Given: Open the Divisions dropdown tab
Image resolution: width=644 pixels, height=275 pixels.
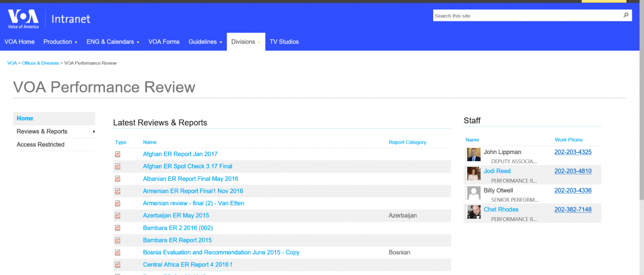Looking at the screenshot, I should click(246, 42).
